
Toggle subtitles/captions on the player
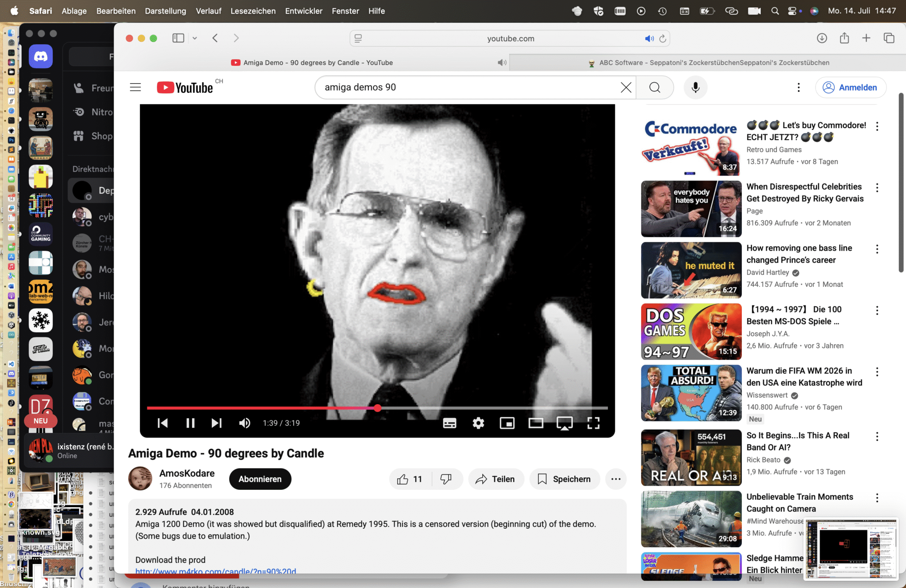pos(449,423)
